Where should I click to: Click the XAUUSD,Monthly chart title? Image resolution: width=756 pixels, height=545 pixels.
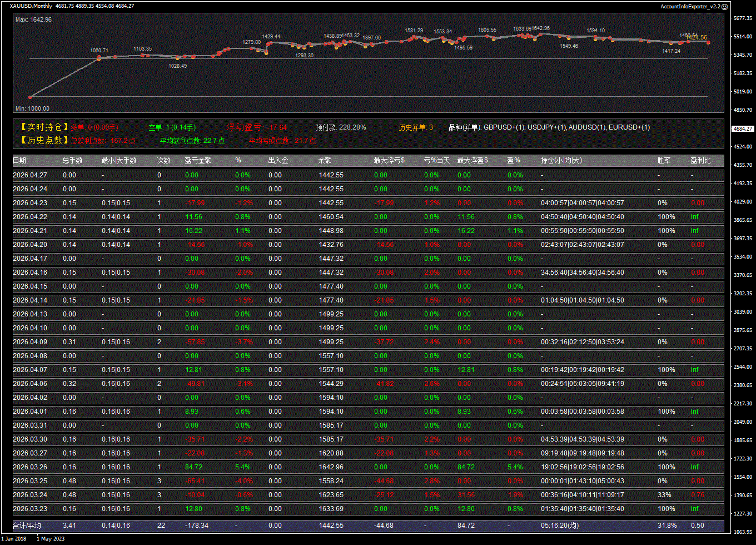pyautogui.click(x=31, y=6)
